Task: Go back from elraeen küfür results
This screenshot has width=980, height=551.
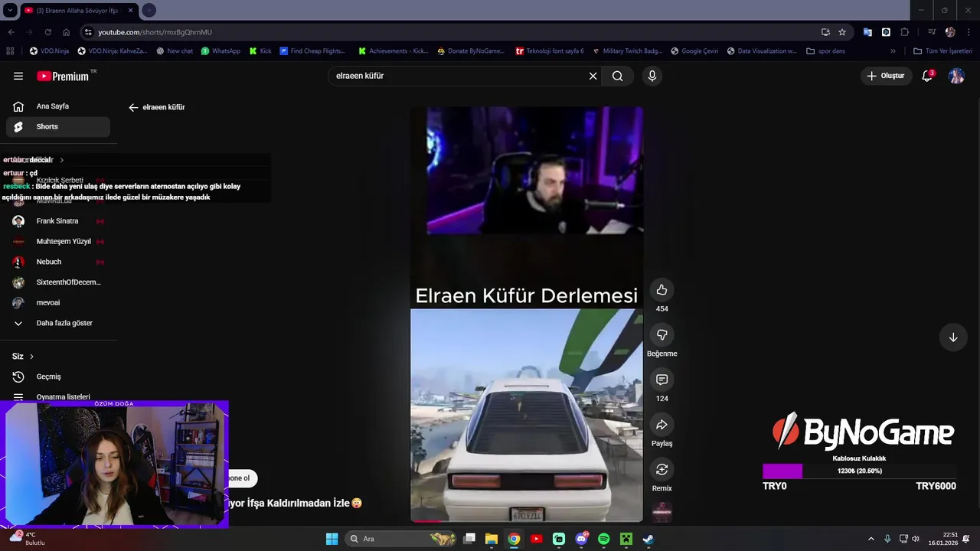Action: (133, 107)
